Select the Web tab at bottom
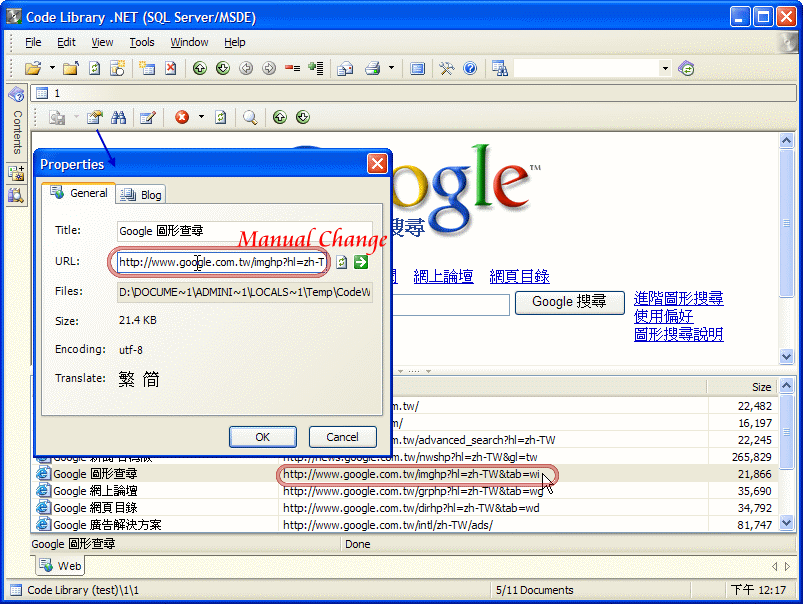 click(60, 566)
